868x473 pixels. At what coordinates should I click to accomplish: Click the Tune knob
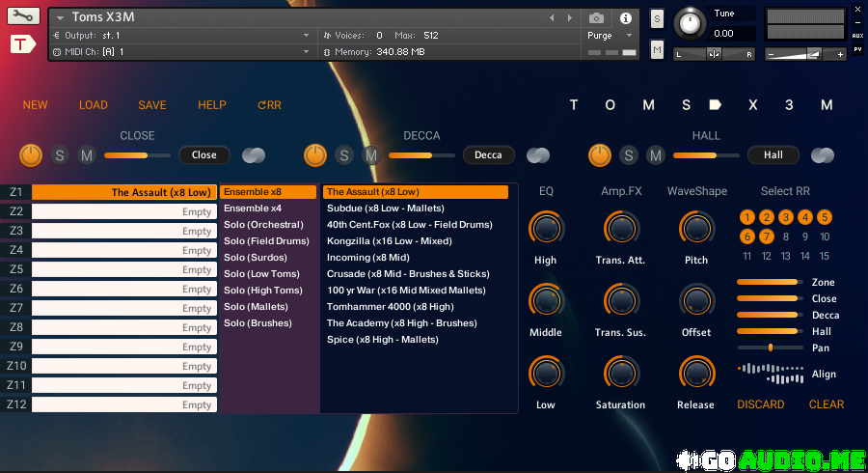pyautogui.click(x=690, y=23)
